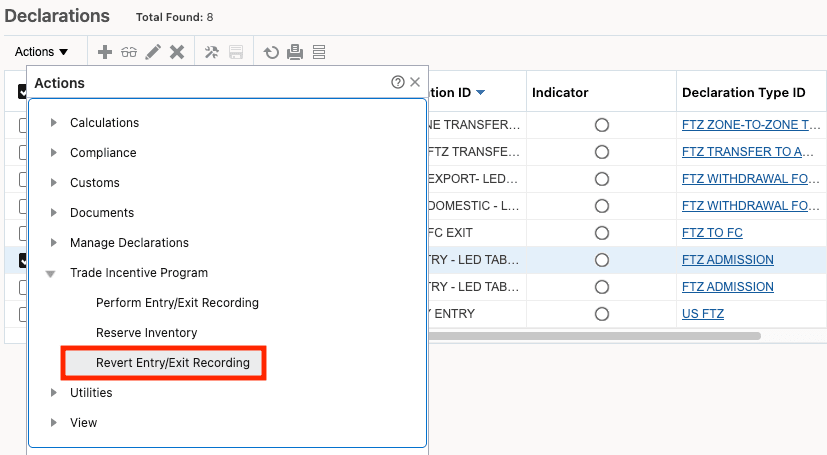Select indicator radio for FTZ TRANSFE row

pos(602,152)
